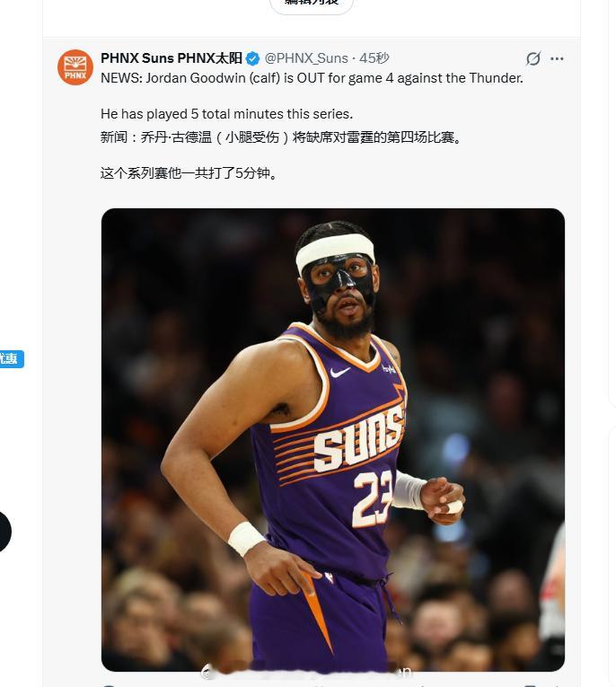This screenshot has width=616, height=687.
Task: Select the '5 total minutes' sentence
Action: (x=226, y=114)
